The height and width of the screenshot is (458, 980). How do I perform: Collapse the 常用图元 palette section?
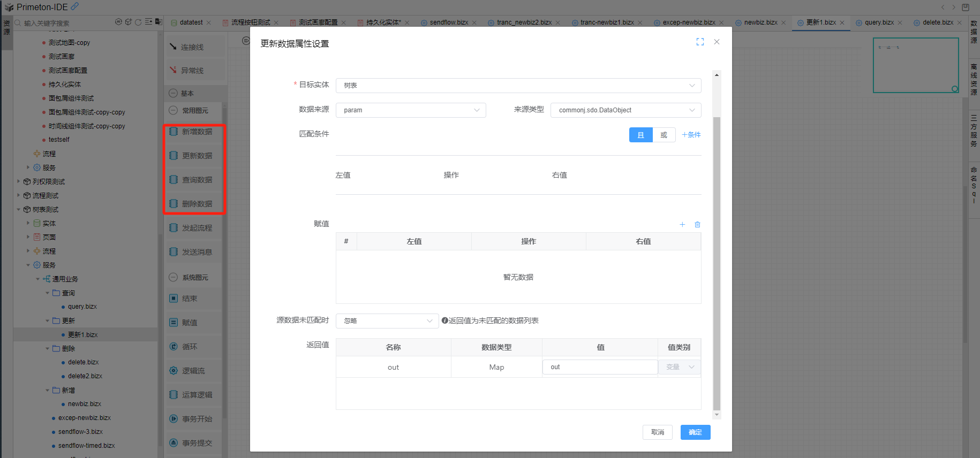pos(173,111)
